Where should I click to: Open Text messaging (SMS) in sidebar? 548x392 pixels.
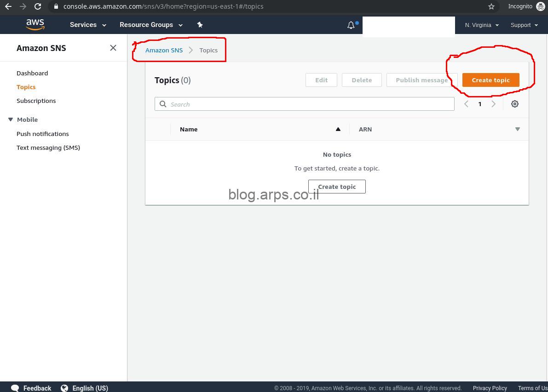[x=48, y=148]
